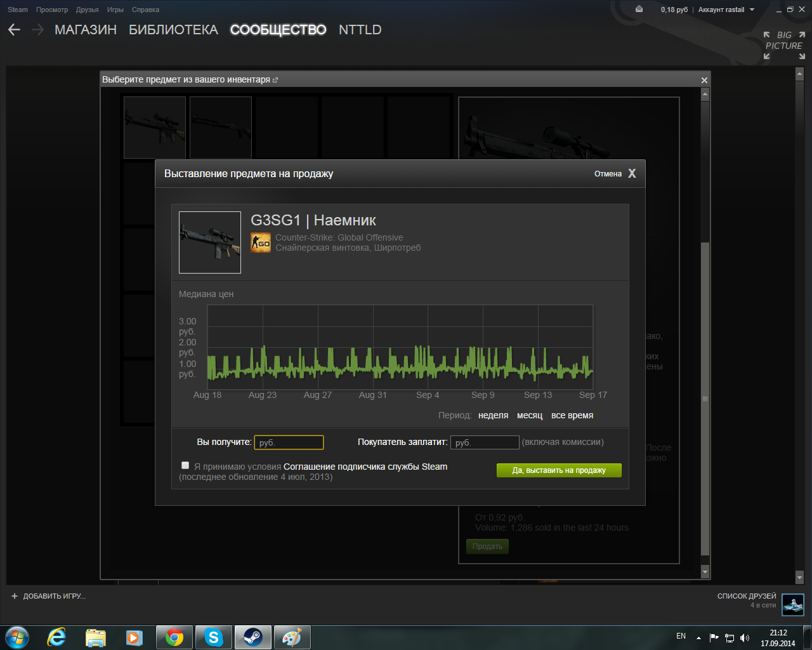This screenshot has width=812, height=650.
Task: Focus the Вы получите price field
Action: pyautogui.click(x=289, y=442)
